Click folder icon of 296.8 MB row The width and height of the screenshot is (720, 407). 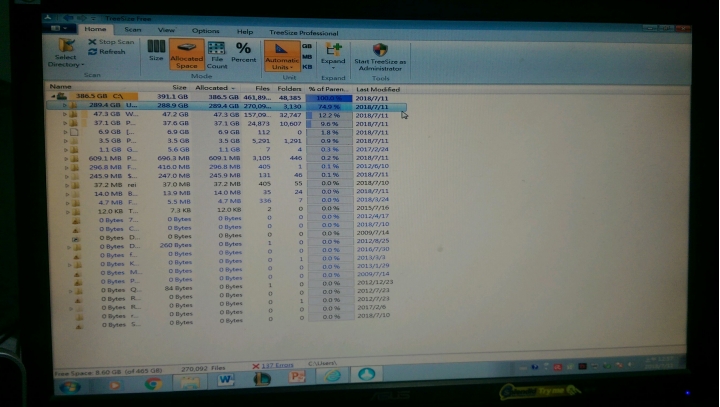coord(75,167)
